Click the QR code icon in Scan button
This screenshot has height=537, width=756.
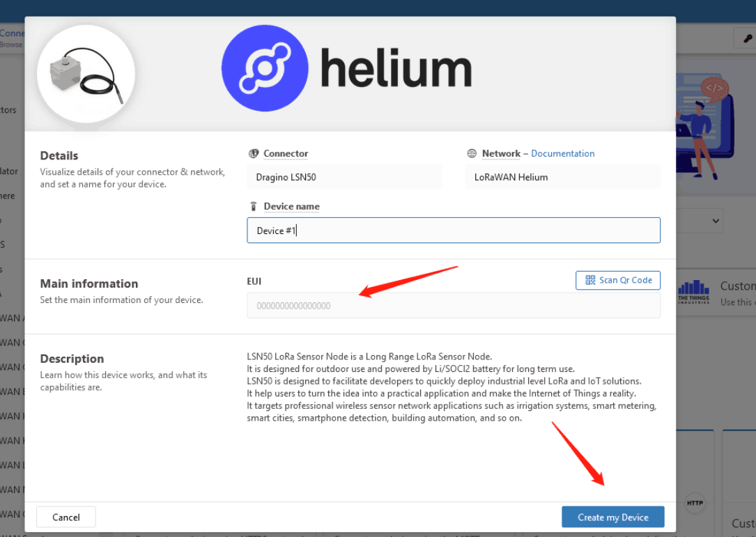point(590,280)
